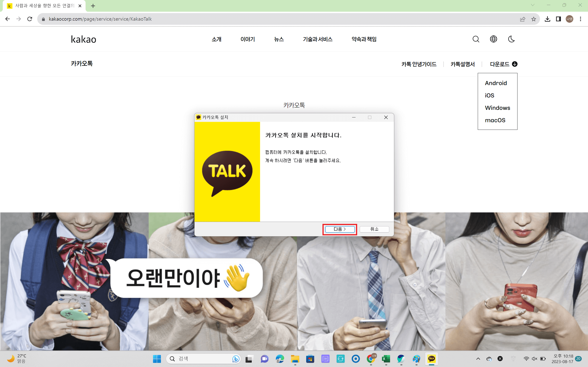Viewport: 588px width, 367px height.
Task: Select macOS from download list
Action: [x=495, y=120]
